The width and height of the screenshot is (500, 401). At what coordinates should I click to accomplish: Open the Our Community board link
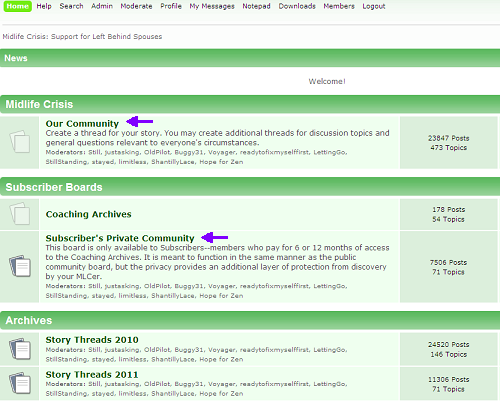point(82,124)
